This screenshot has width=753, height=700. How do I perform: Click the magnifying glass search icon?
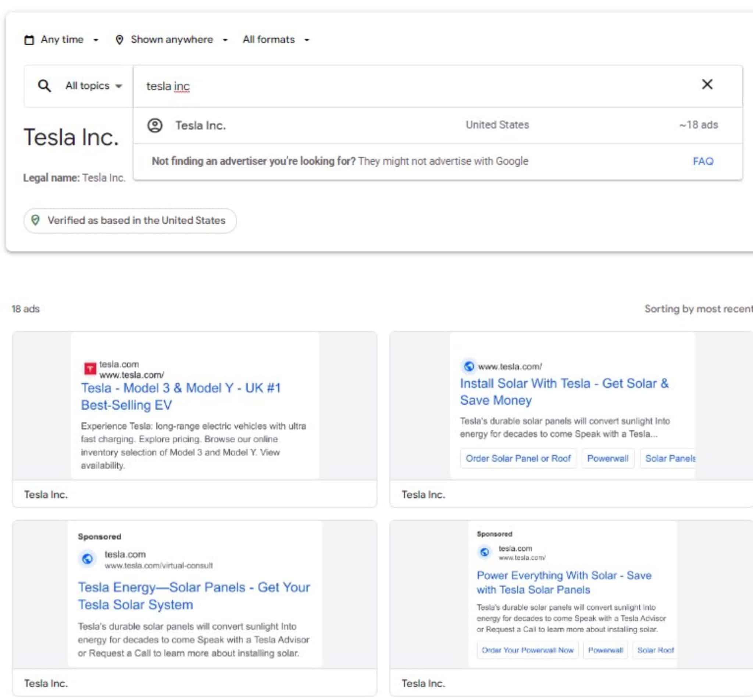click(x=44, y=86)
